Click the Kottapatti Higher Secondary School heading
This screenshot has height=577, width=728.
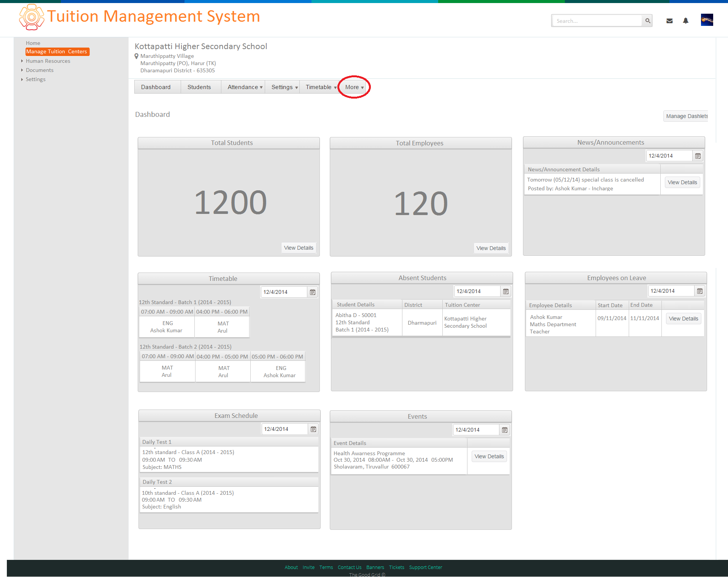201,46
